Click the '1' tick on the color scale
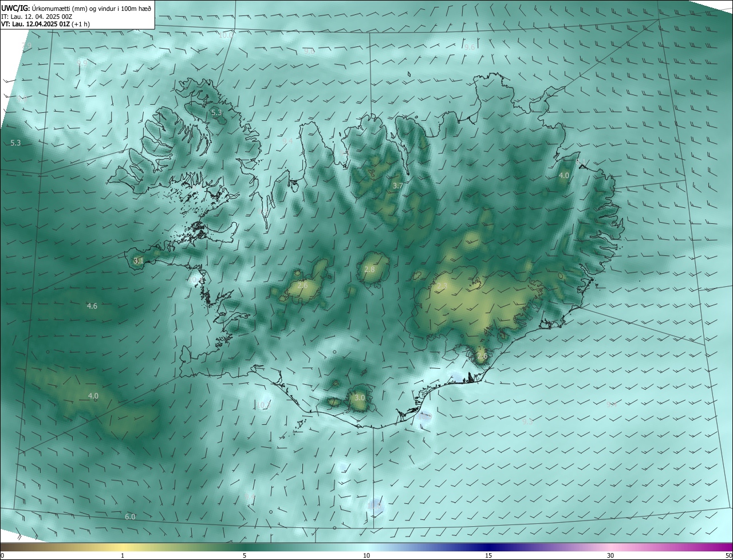 123,555
